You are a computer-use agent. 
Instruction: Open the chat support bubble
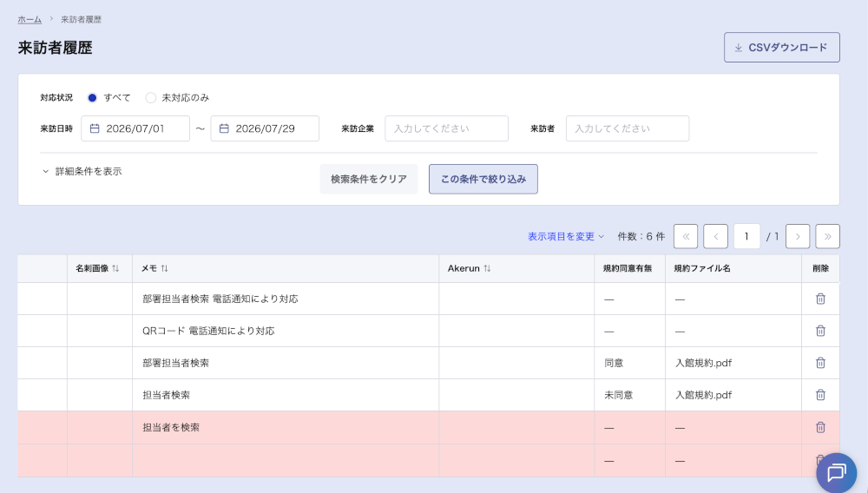[x=837, y=473]
